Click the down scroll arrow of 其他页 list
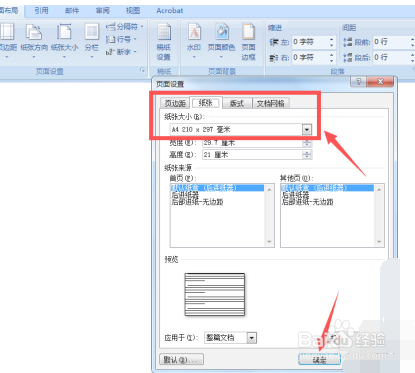Viewport: 415px width, 373px height. coord(379,242)
